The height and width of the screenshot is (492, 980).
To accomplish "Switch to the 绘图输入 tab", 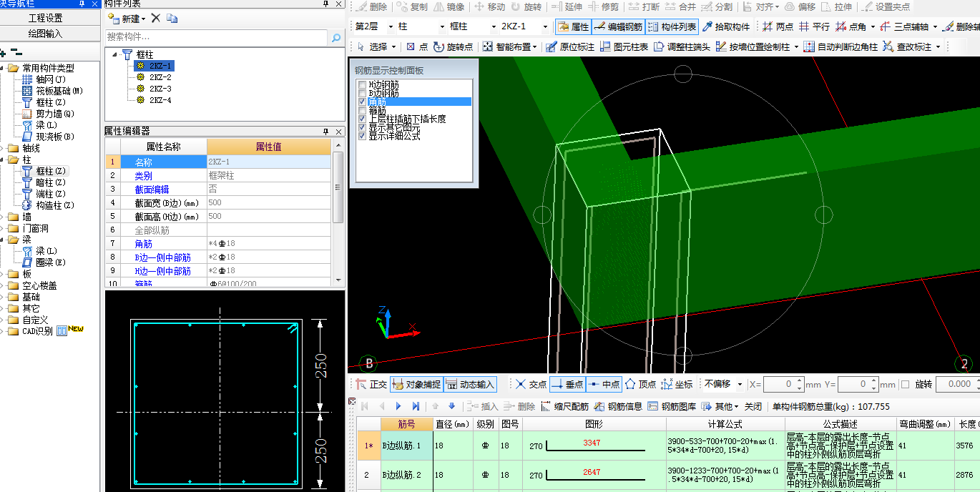I will pyautogui.click(x=45, y=34).
